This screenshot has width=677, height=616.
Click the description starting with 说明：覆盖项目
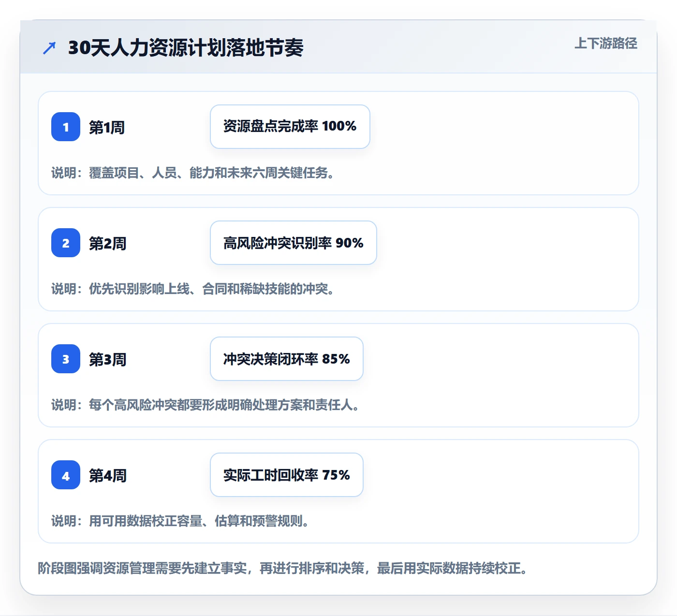click(x=193, y=173)
